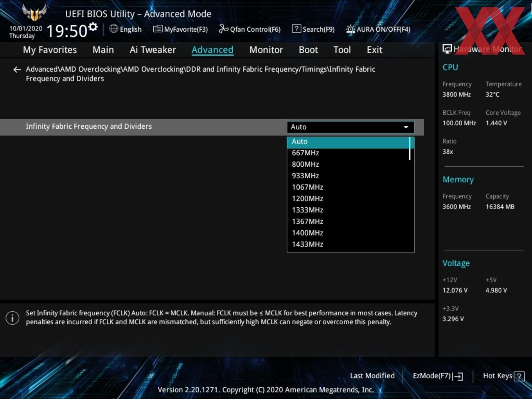Open Search(F9)
This screenshot has height=399, width=532.
click(x=313, y=29)
